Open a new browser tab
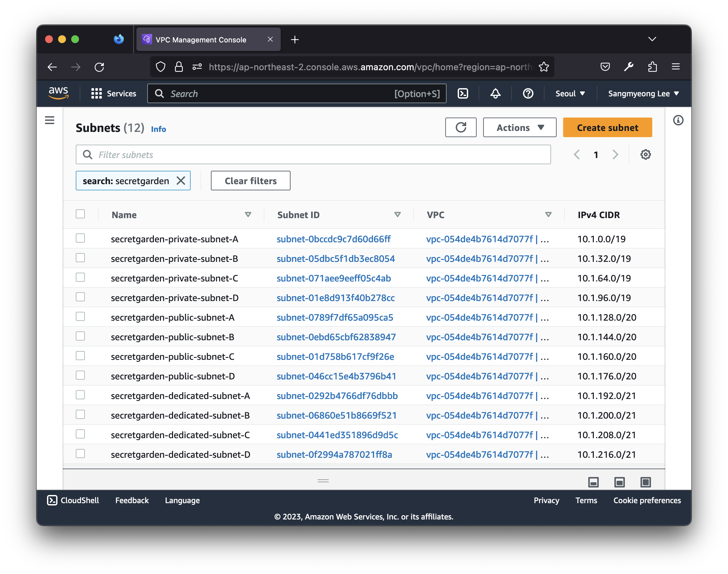Image resolution: width=728 pixels, height=574 pixels. pos(294,40)
